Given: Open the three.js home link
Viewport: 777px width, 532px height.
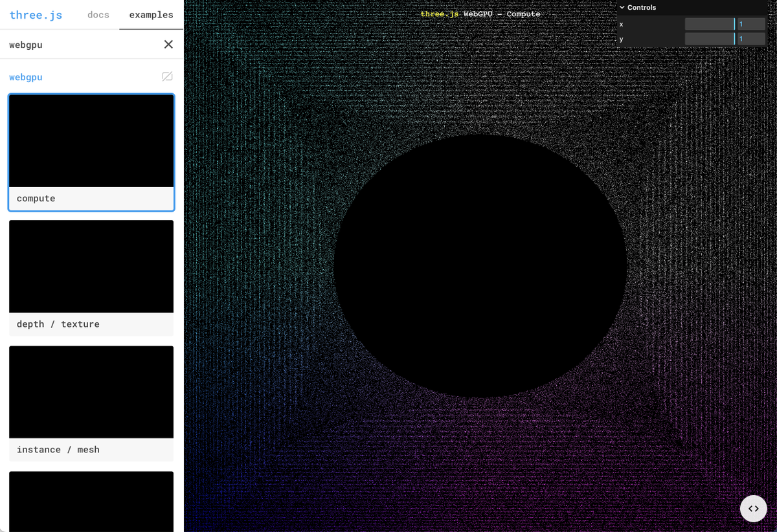Looking at the screenshot, I should click(36, 14).
